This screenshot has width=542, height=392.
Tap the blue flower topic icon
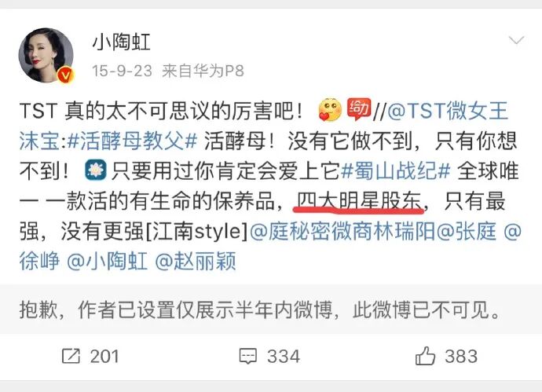[96, 170]
